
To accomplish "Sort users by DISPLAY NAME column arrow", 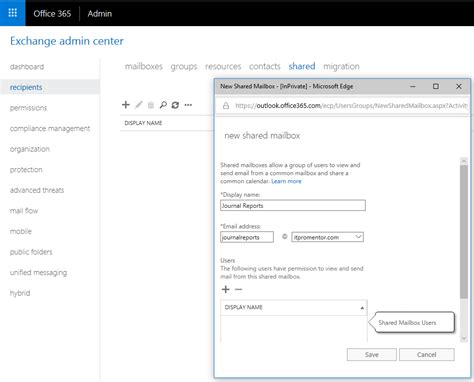I will click(x=362, y=308).
